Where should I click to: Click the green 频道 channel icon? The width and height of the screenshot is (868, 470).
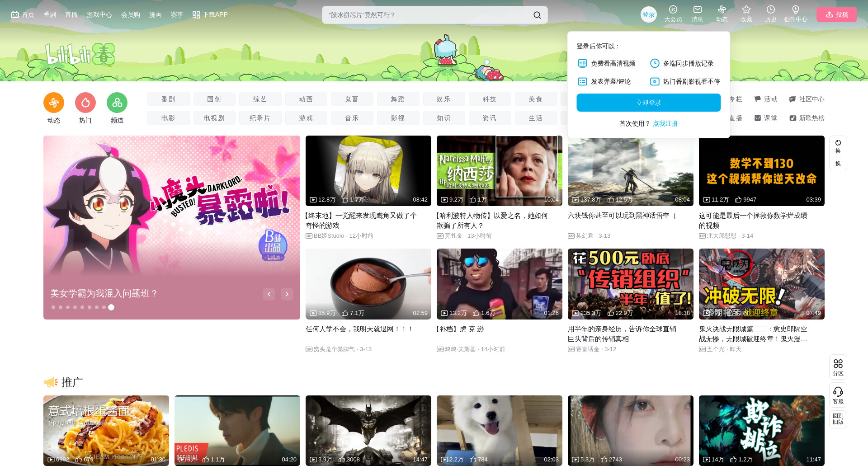pos(117,103)
